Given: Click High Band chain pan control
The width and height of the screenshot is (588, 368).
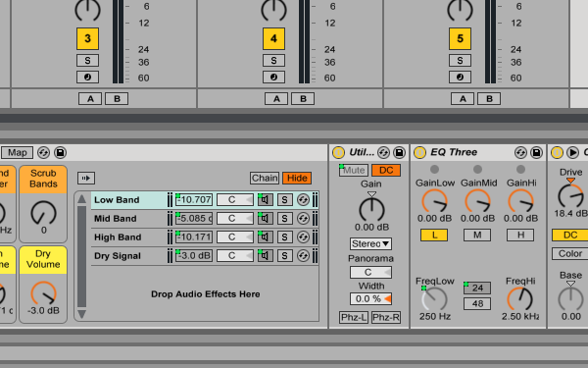Looking at the screenshot, I should pos(235,237).
